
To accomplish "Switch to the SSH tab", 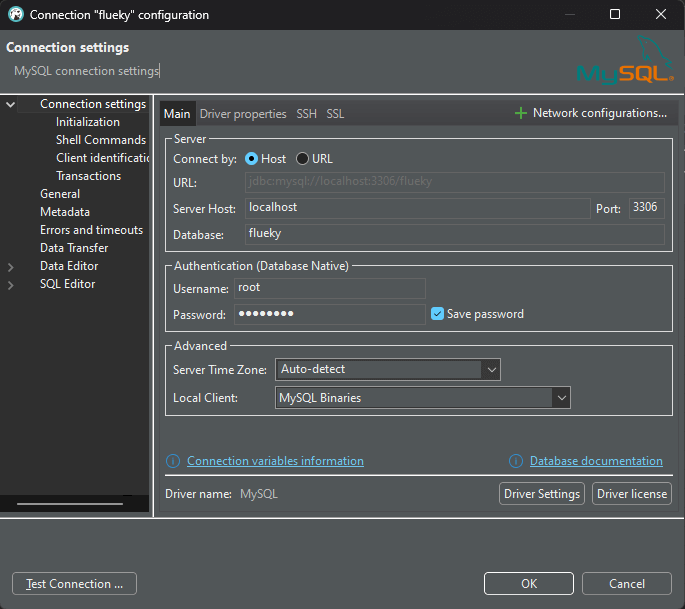I will pyautogui.click(x=306, y=114).
